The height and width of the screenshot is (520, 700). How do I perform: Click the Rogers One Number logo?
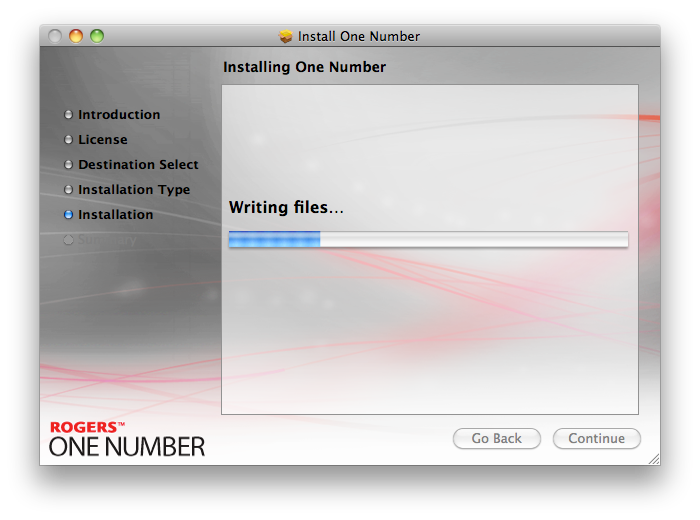click(127, 440)
